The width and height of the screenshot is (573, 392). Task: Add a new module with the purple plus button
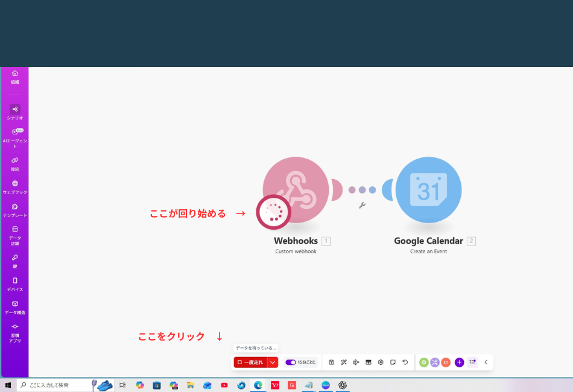click(x=459, y=362)
